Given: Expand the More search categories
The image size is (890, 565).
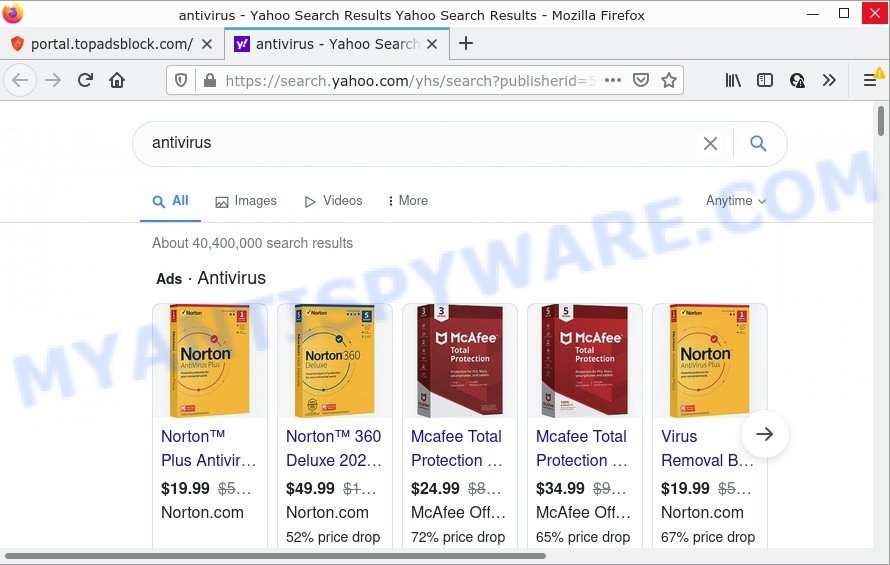Looking at the screenshot, I should pos(408,201).
